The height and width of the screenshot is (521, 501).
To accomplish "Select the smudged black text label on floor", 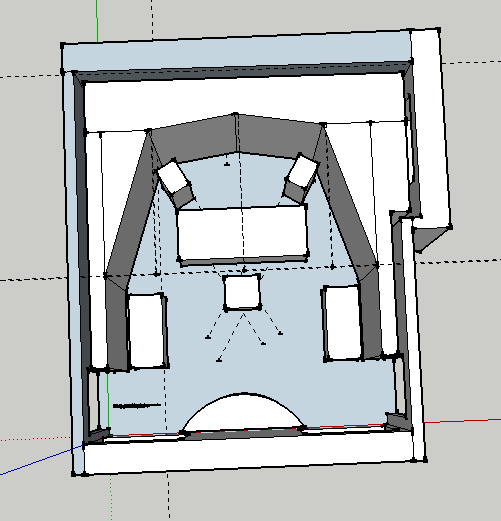I will [137, 406].
